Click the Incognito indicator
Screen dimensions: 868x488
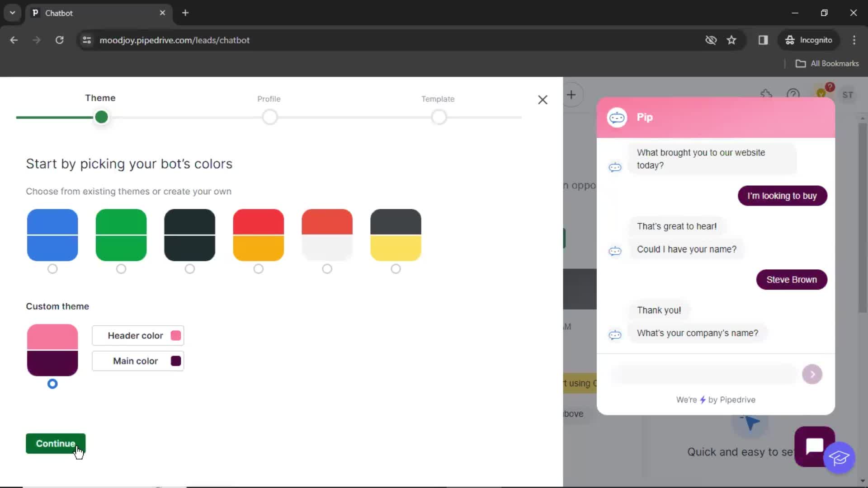pyautogui.click(x=809, y=40)
